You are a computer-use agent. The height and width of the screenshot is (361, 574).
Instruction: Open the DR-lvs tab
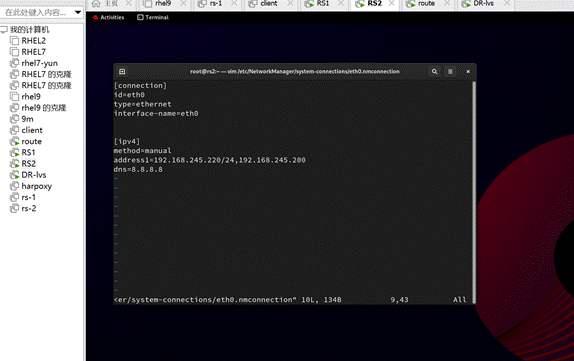coord(483,4)
